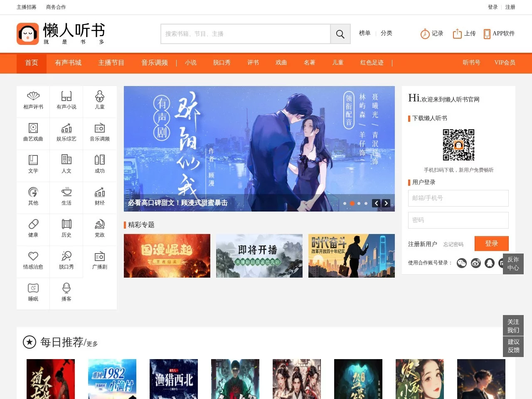Switch to the 脱口秀 nav item
532x399 pixels.
point(222,63)
